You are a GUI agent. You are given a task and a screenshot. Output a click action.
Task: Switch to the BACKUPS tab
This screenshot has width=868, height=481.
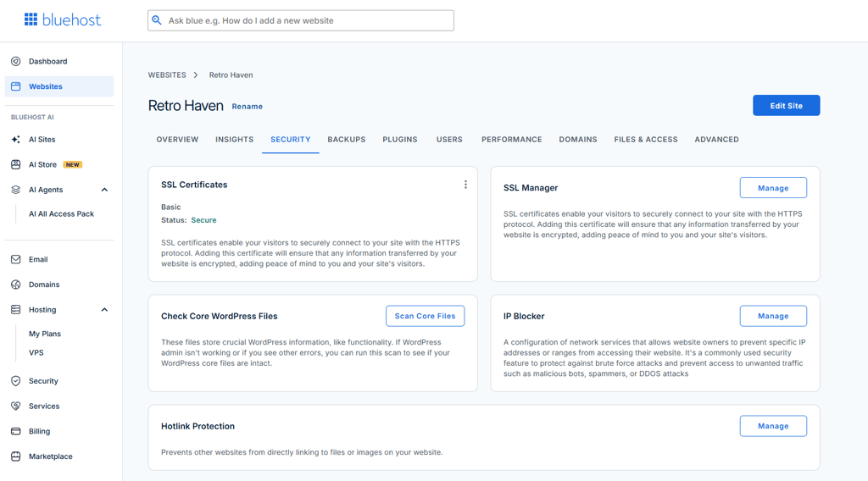pos(347,140)
